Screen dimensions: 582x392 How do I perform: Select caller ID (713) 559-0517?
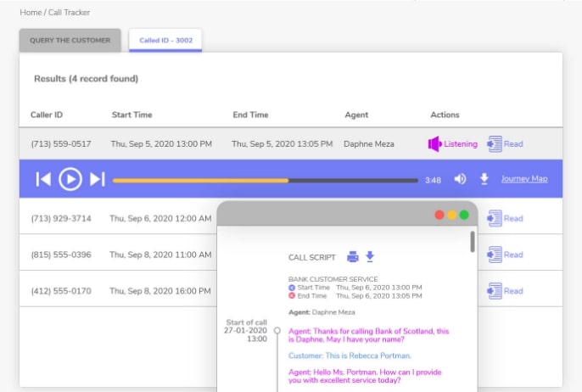pyautogui.click(x=61, y=144)
